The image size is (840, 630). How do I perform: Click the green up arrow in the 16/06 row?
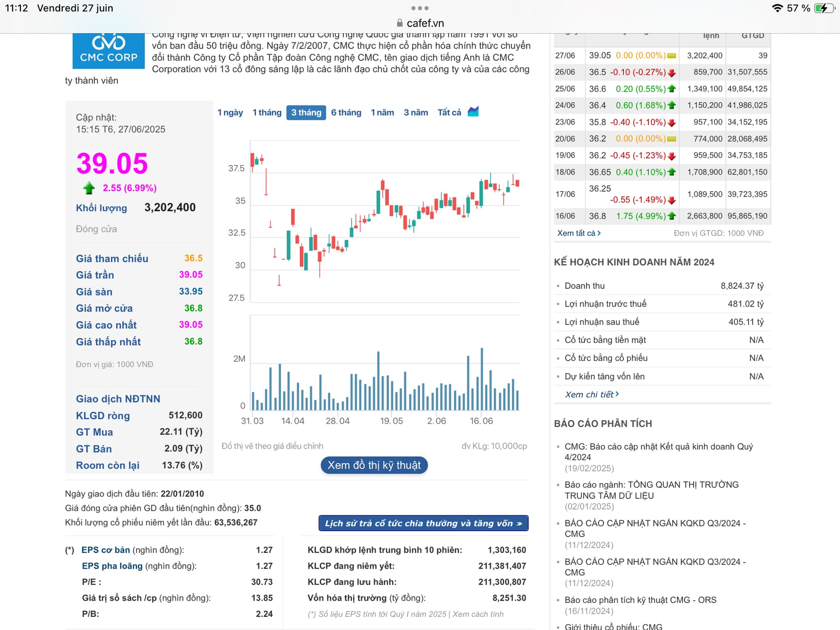point(672,216)
